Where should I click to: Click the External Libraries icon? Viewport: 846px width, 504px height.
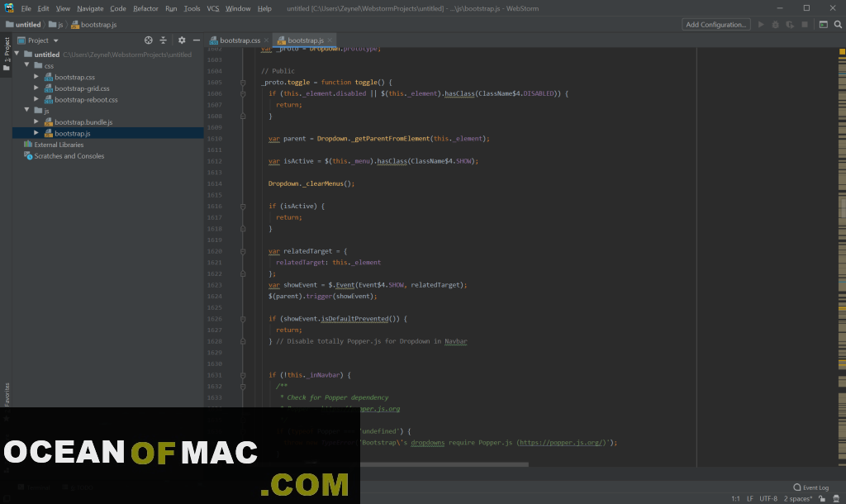[28, 145]
